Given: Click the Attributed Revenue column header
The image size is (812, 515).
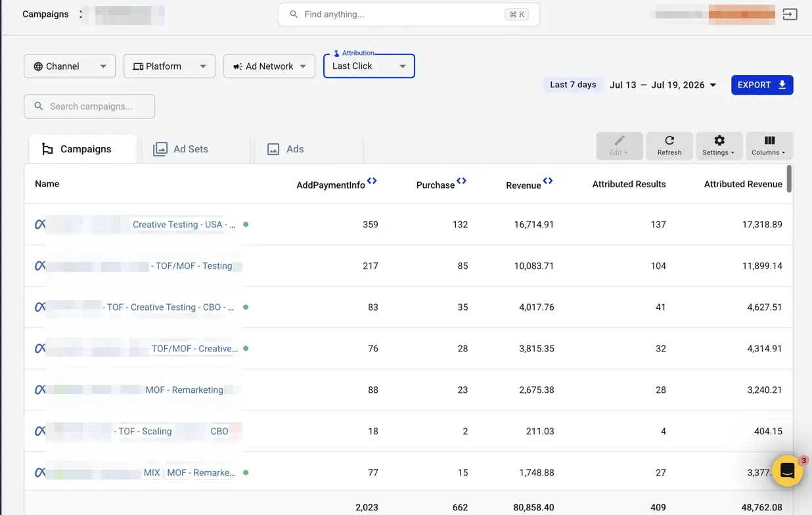Looking at the screenshot, I should 743,184.
